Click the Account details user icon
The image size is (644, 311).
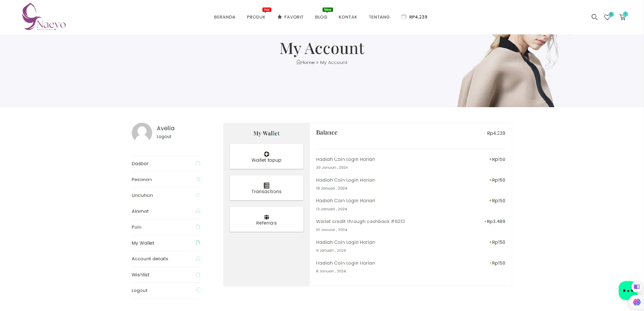(x=198, y=258)
